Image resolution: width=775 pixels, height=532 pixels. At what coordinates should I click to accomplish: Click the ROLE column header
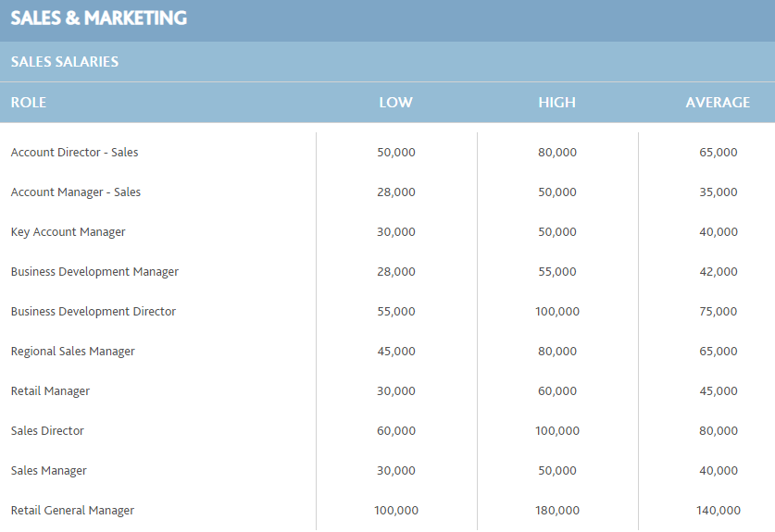(x=29, y=103)
